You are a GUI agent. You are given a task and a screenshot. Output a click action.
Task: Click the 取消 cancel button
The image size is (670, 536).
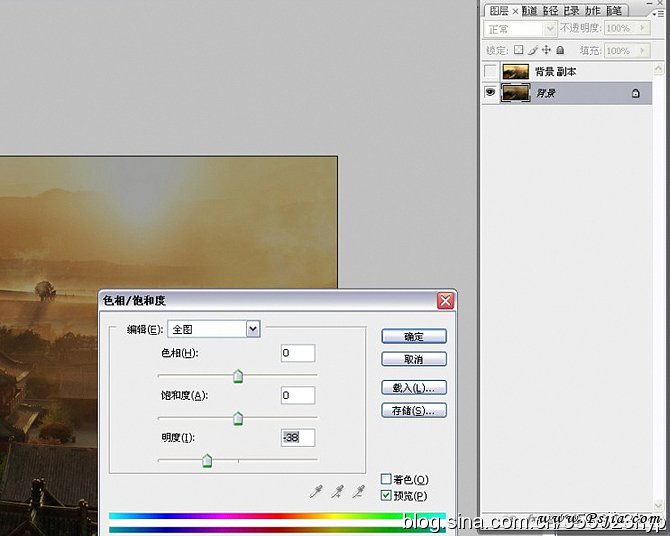pyautogui.click(x=414, y=359)
